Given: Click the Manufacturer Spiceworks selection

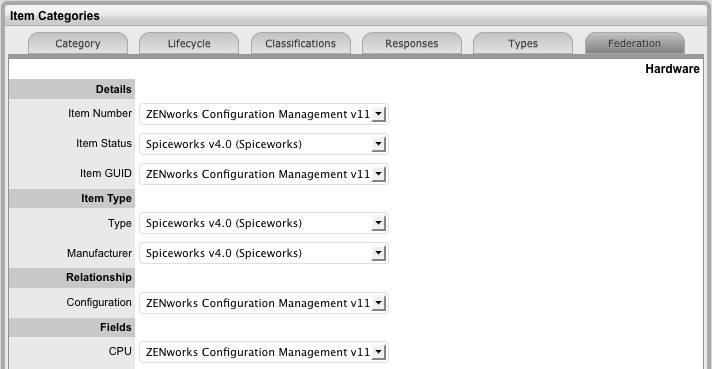Looking at the screenshot, I should pos(224,253).
